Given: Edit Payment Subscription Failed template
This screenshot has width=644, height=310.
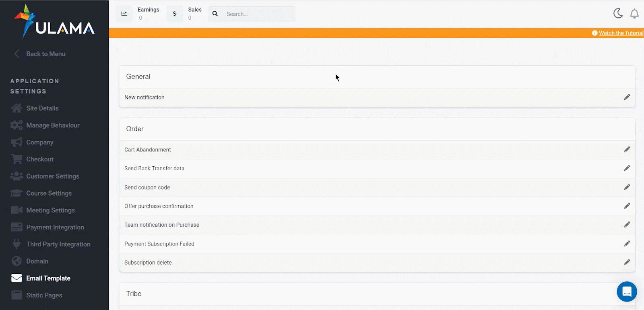Looking at the screenshot, I should pyautogui.click(x=627, y=244).
